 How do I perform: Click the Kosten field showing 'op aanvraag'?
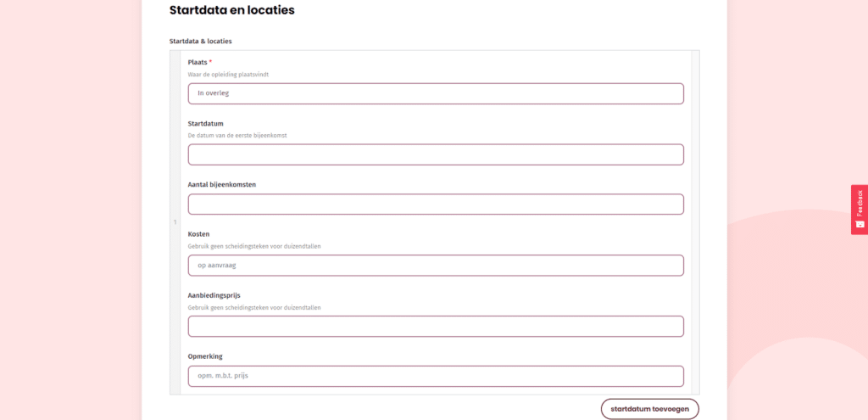pyautogui.click(x=435, y=266)
